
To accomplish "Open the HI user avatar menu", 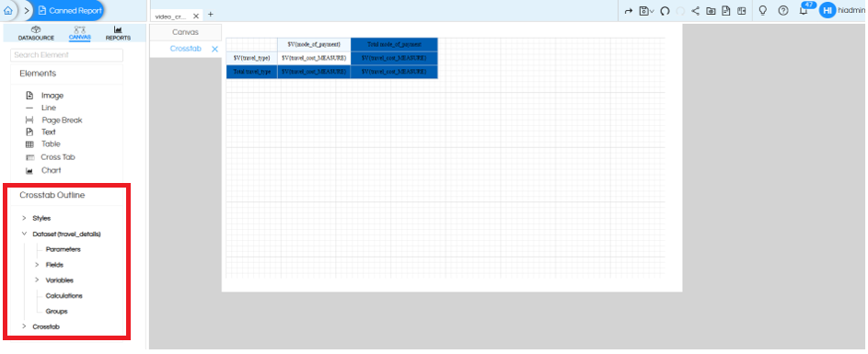I will click(x=827, y=10).
